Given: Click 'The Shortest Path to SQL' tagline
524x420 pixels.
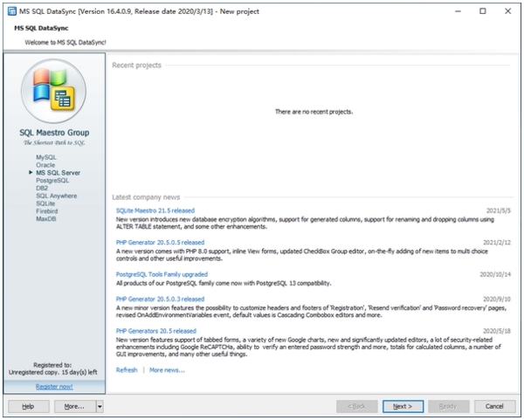Looking at the screenshot, I should point(54,142).
